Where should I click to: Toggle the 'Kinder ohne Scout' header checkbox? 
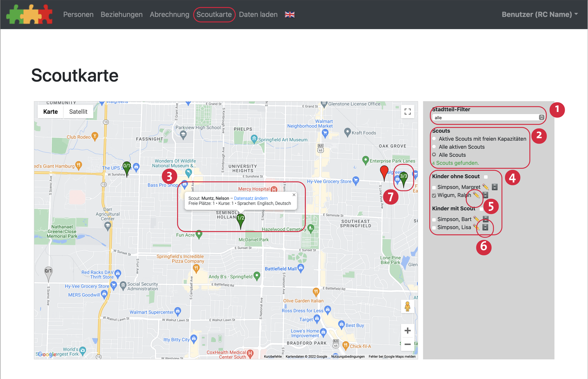tap(486, 177)
